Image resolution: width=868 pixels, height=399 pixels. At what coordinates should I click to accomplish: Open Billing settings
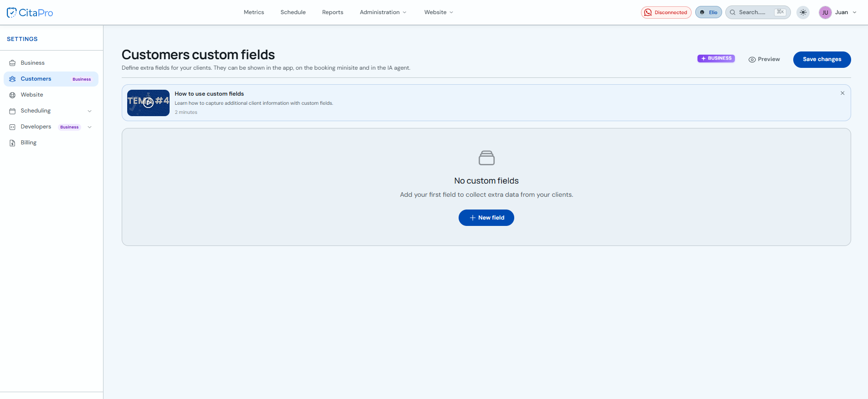(x=51, y=143)
